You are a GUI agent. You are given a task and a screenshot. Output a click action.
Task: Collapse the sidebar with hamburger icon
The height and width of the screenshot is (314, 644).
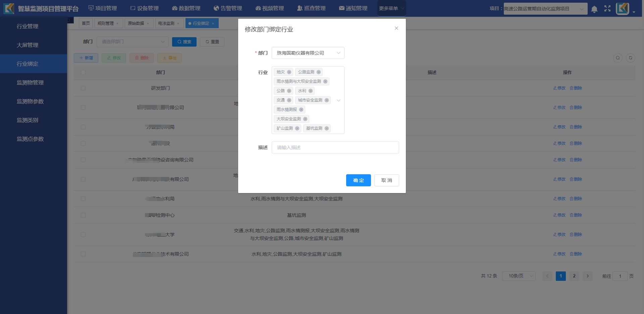point(70,20)
